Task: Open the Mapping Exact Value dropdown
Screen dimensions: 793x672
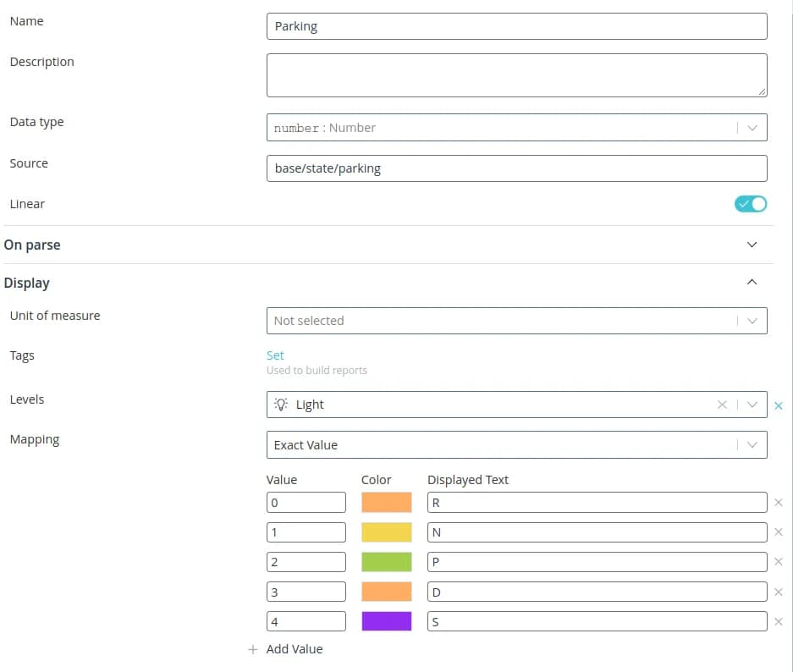Action: click(x=752, y=444)
